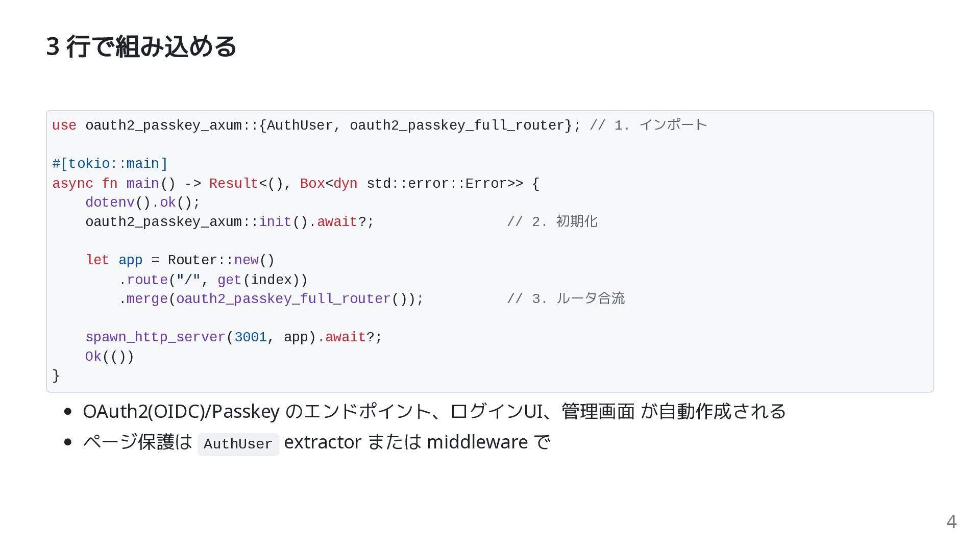Click the '// 3. ルータ合流' comment
980x551 pixels.
[566, 299]
